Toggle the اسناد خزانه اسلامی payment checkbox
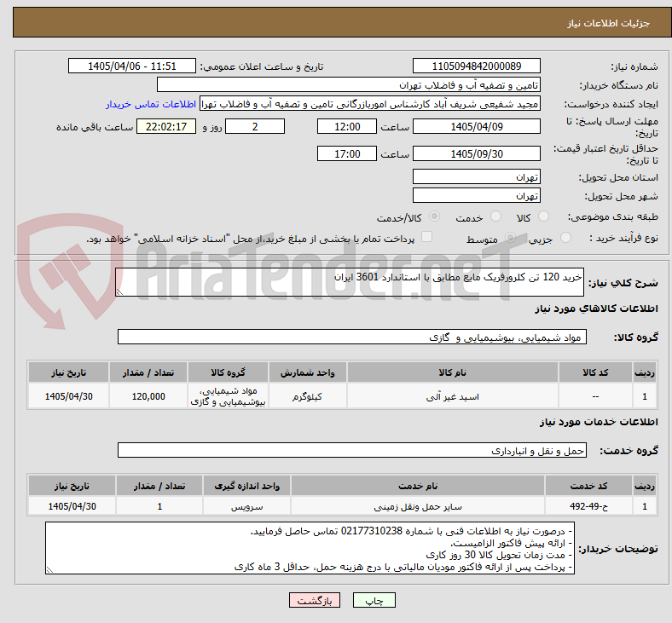 [x=427, y=237]
